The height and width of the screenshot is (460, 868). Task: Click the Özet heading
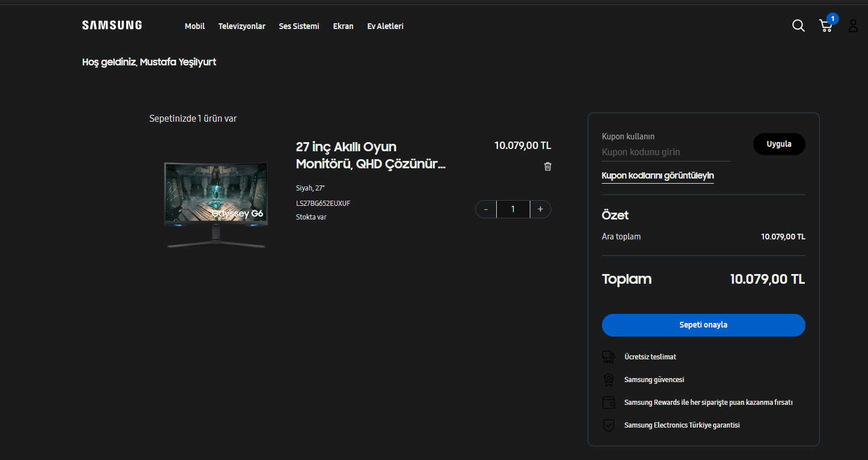point(615,216)
